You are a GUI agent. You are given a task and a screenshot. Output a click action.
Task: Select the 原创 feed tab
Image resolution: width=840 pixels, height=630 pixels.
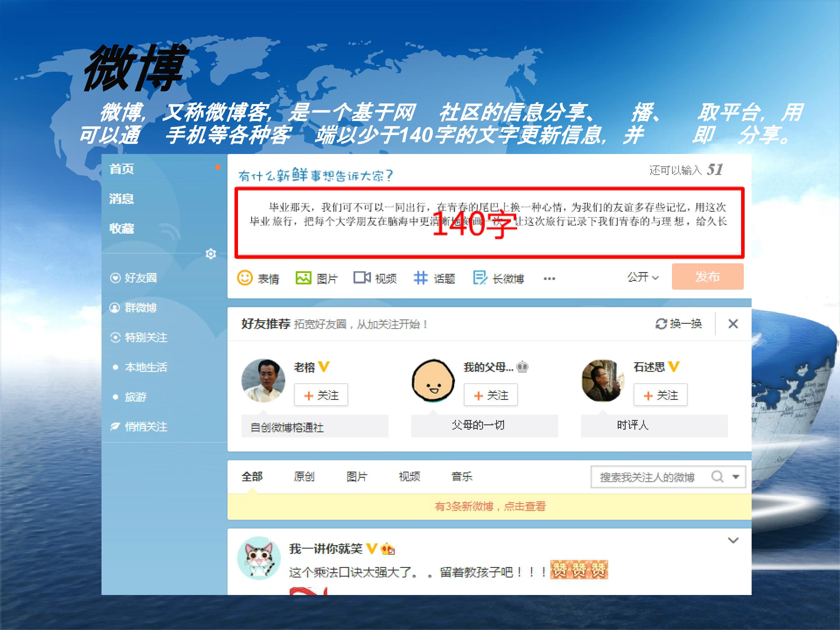[x=304, y=477]
